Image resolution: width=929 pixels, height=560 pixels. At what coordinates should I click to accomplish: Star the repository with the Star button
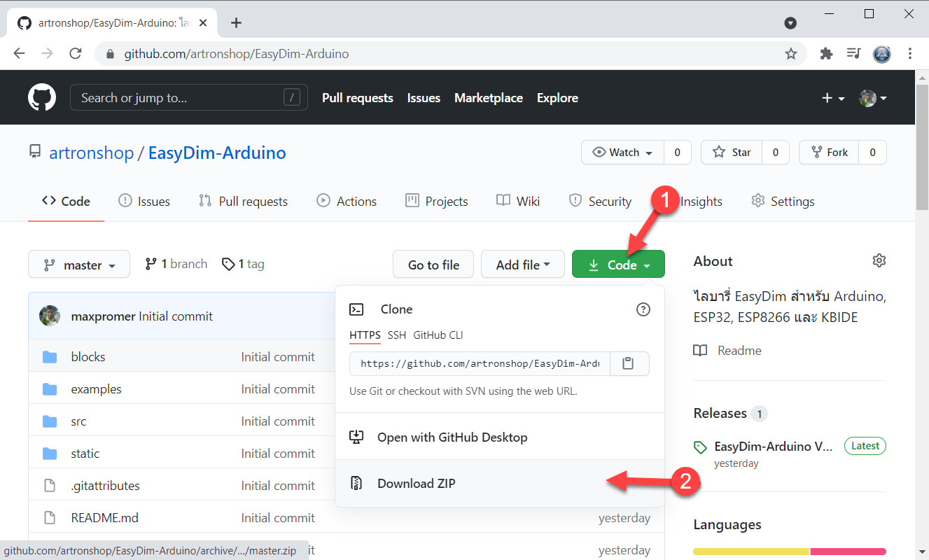click(x=732, y=153)
